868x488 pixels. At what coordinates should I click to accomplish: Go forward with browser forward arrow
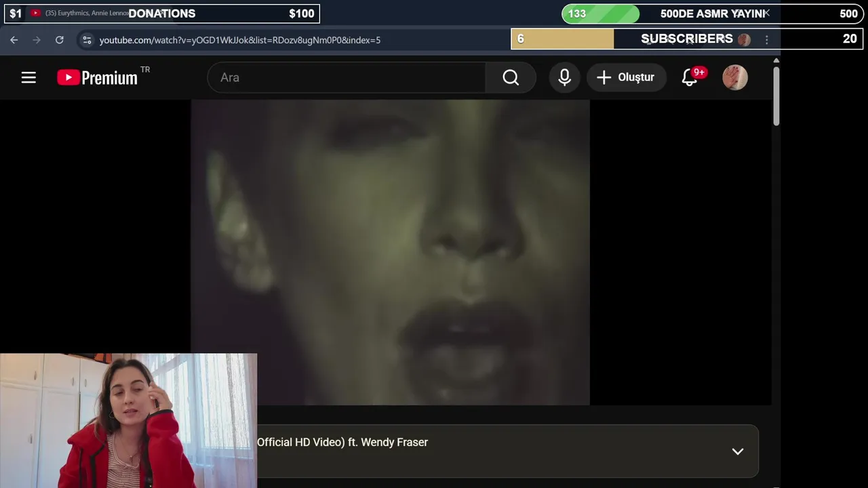37,40
